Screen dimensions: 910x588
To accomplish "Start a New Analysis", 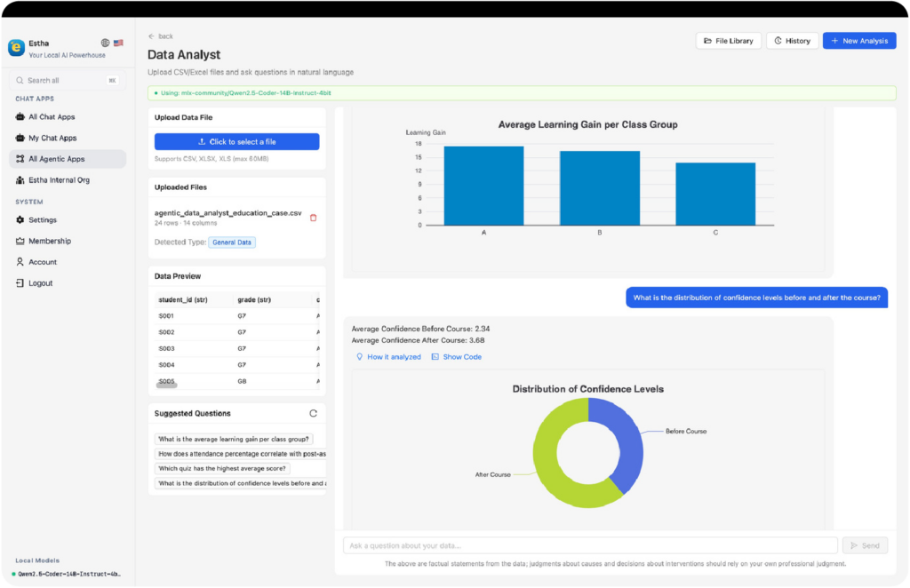I will [x=859, y=41].
